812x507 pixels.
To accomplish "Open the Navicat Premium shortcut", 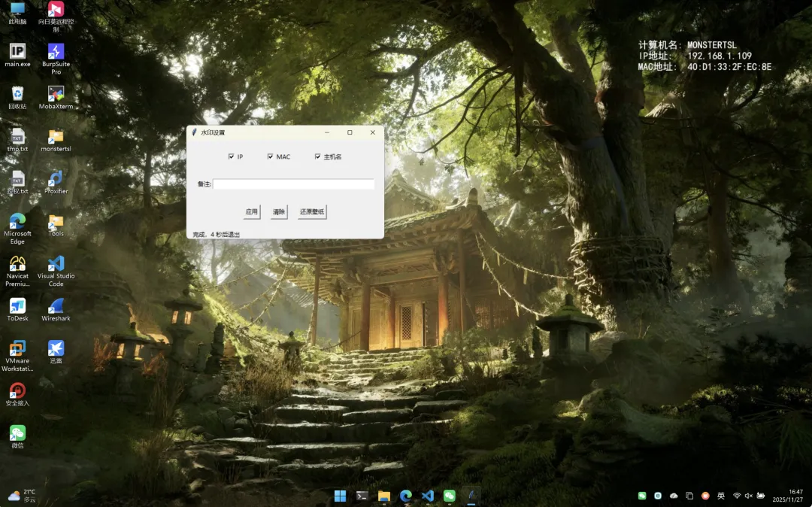I will point(17,272).
